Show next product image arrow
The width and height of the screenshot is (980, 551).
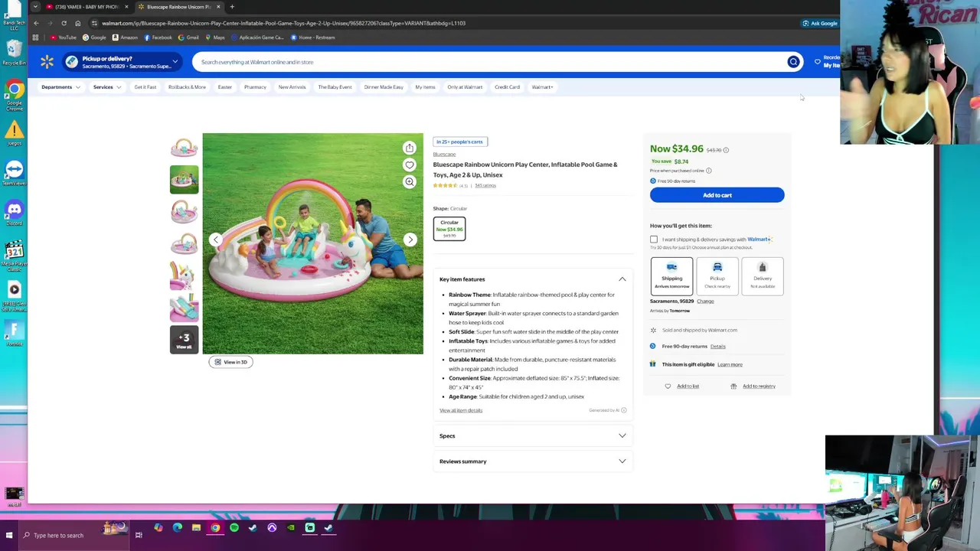[410, 240]
